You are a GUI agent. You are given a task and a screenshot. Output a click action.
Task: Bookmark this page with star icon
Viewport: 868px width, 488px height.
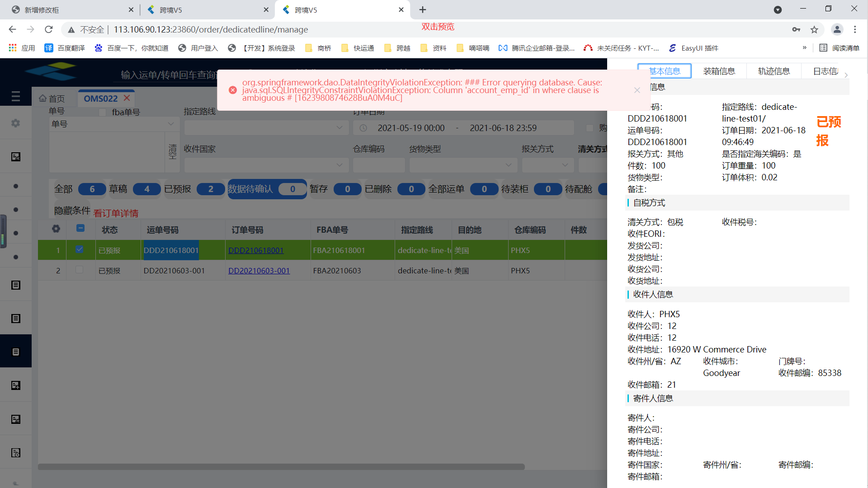(814, 29)
